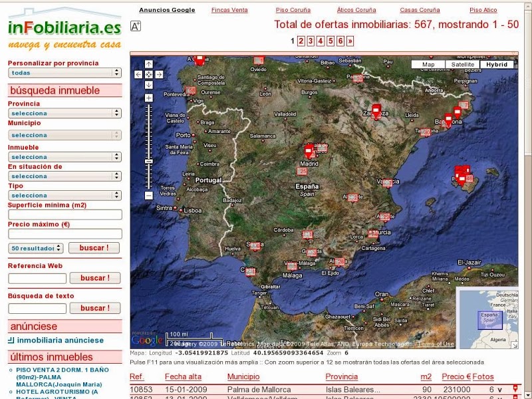The image size is (532, 399).
Task: Go to results page 5
Action: pyautogui.click(x=331, y=41)
